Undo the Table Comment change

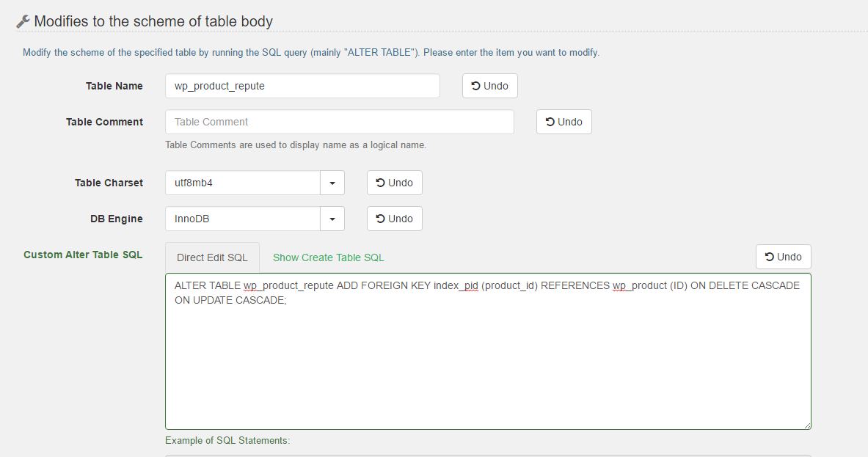tap(564, 122)
